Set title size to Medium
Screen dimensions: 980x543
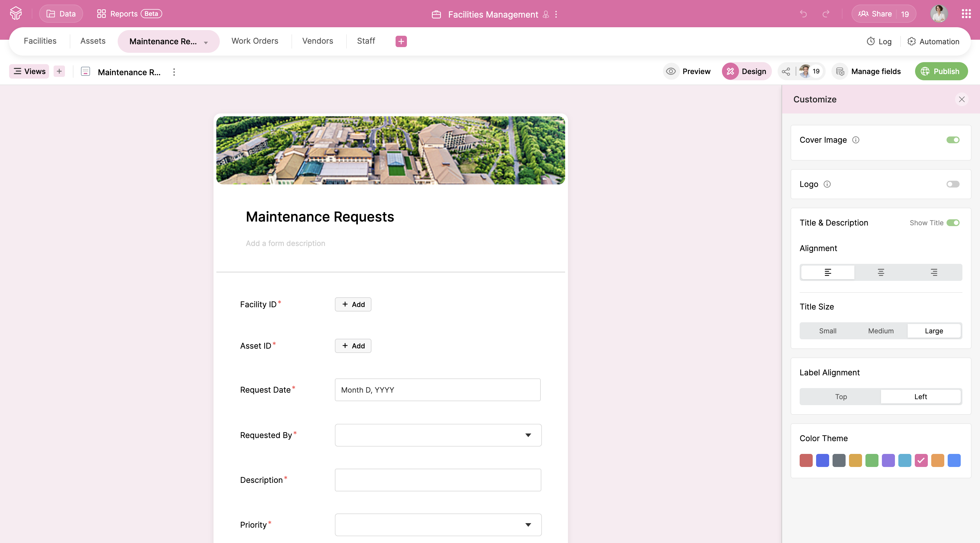(881, 331)
